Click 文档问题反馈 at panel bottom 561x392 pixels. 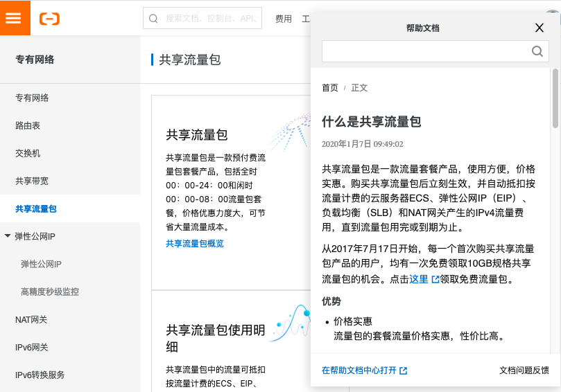click(x=524, y=371)
